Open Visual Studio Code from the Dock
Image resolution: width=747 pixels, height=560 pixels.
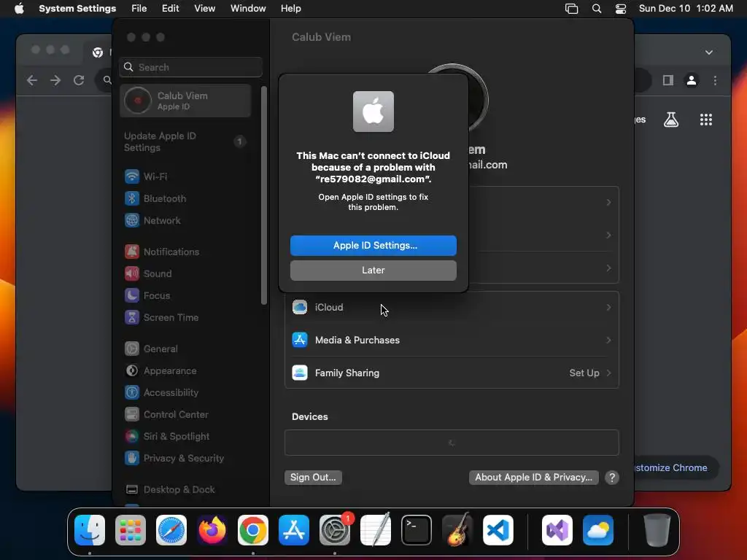click(x=498, y=530)
